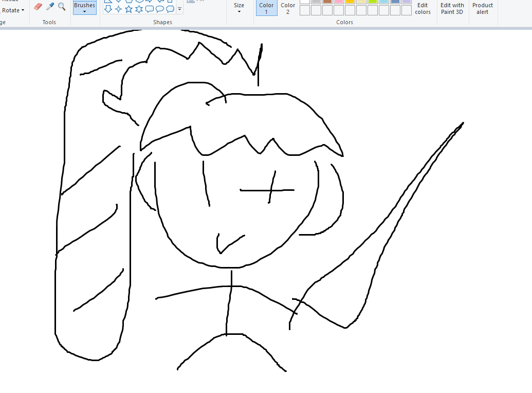Choose the five-point star shape

pyautogui.click(x=129, y=9)
